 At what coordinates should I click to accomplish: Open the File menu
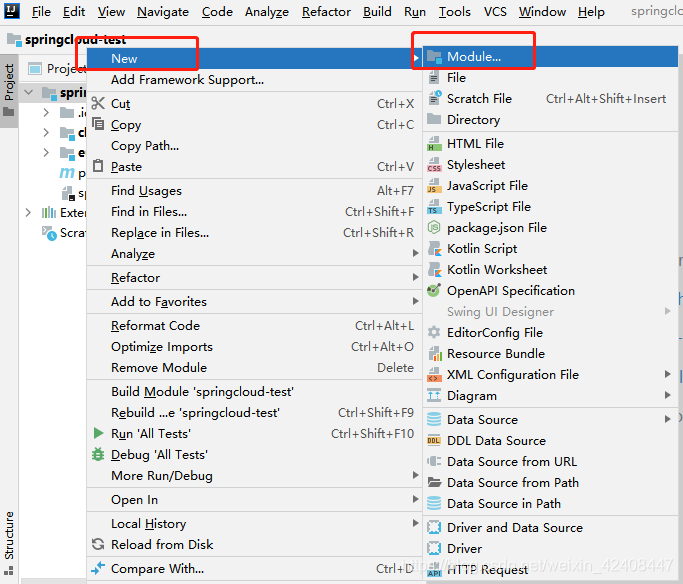pyautogui.click(x=41, y=12)
